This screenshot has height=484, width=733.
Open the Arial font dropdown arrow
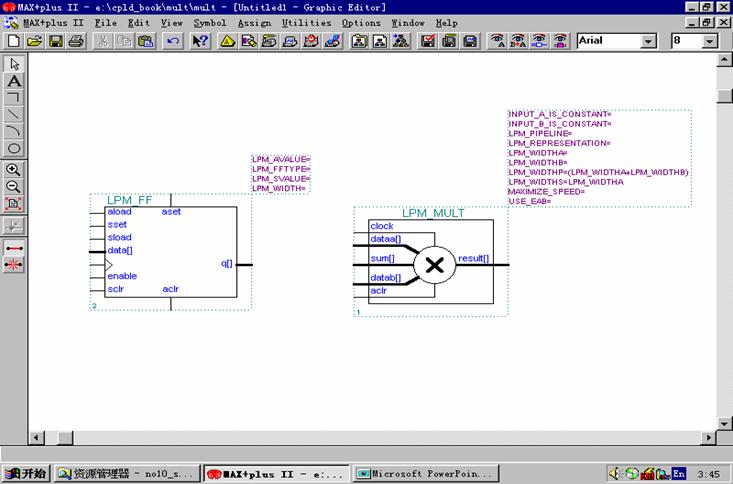click(648, 41)
